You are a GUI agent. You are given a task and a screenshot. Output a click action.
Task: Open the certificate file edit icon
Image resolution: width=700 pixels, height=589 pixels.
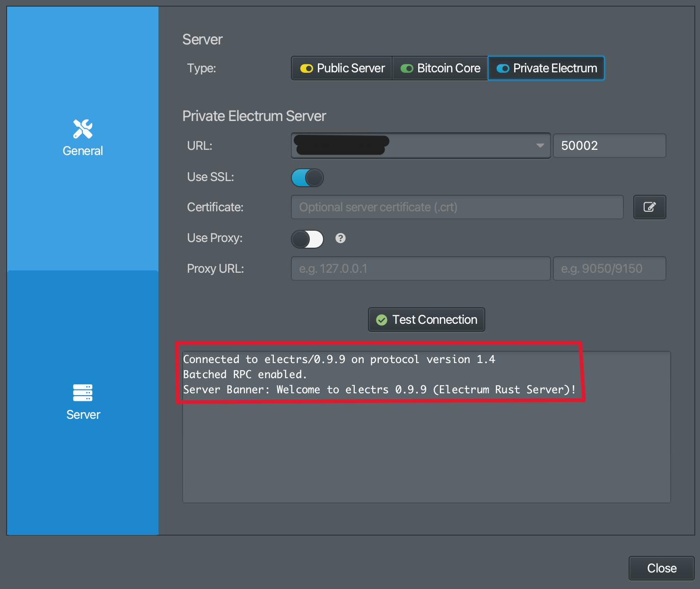[649, 207]
